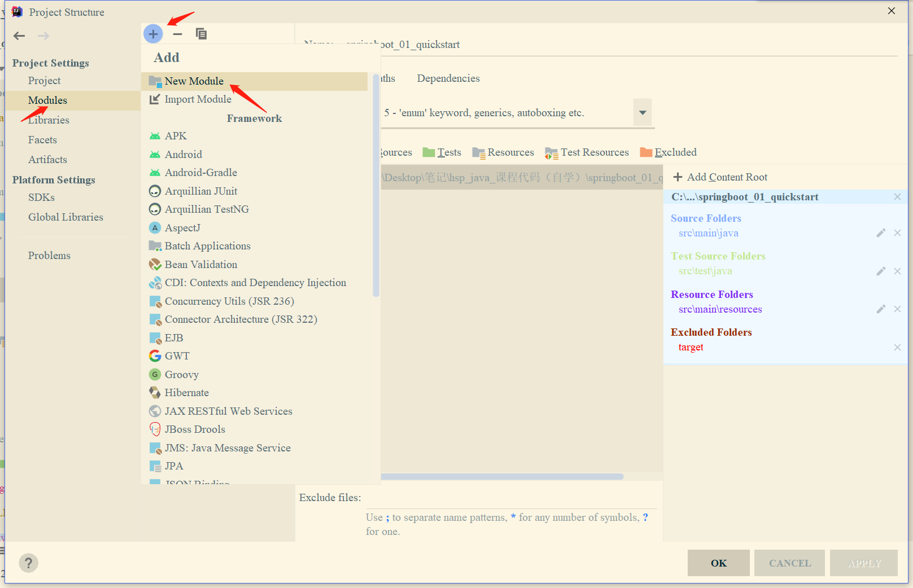Mark folder as Resources

click(503, 152)
